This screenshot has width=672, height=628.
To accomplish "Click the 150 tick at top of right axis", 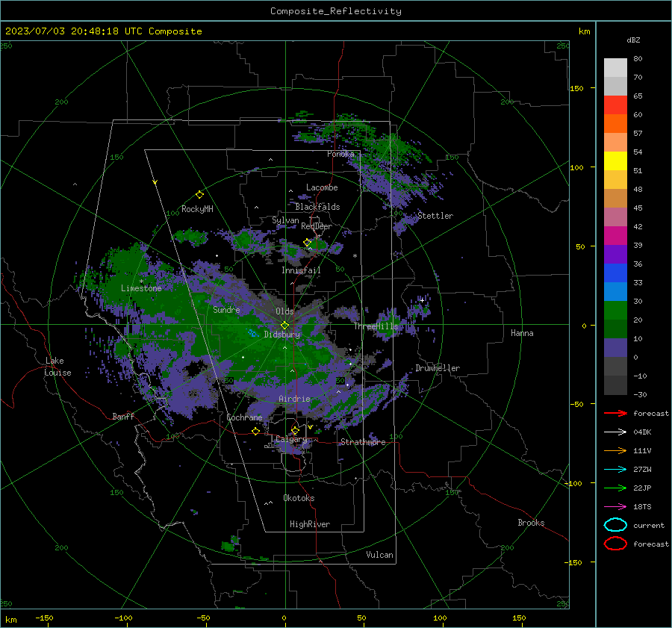I will [577, 88].
